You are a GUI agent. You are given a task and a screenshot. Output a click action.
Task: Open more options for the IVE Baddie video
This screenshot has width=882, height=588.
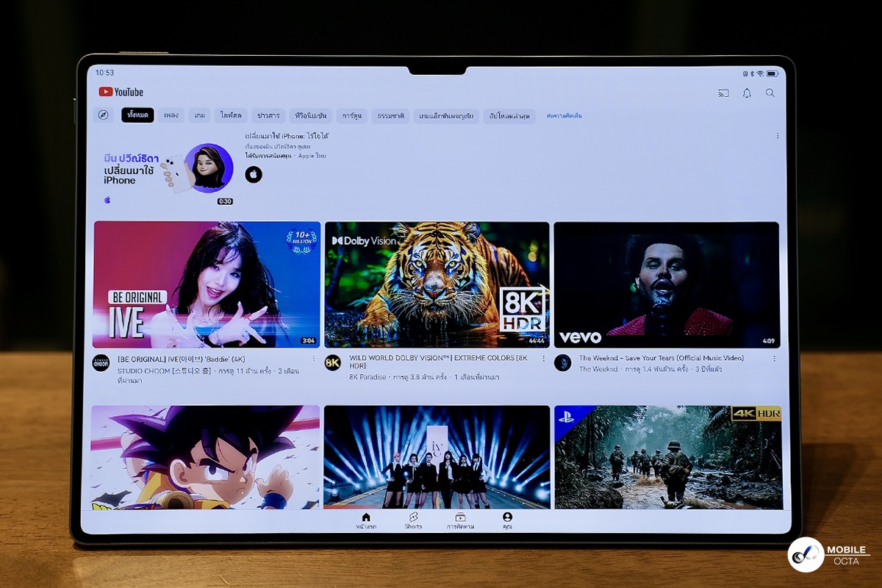coord(314,359)
